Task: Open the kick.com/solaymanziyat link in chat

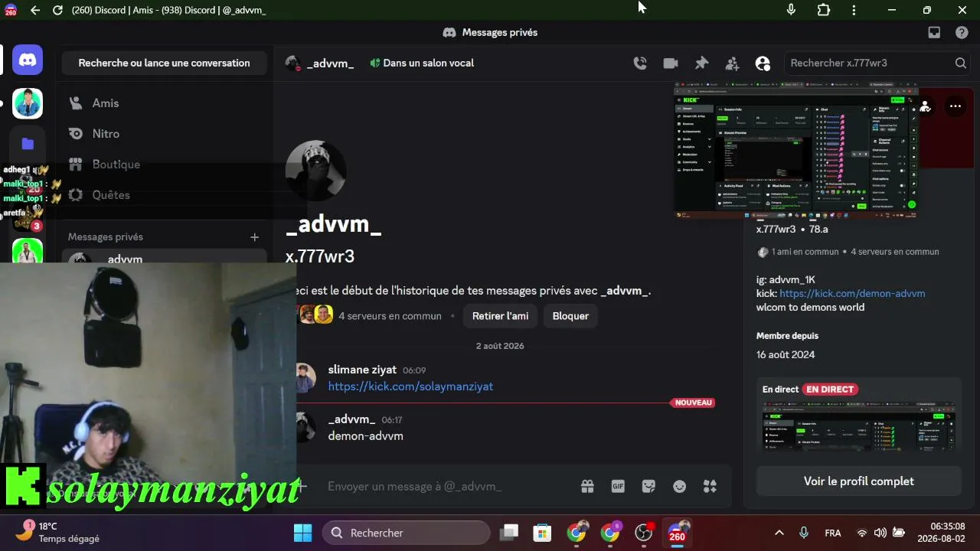Action: pyautogui.click(x=410, y=386)
